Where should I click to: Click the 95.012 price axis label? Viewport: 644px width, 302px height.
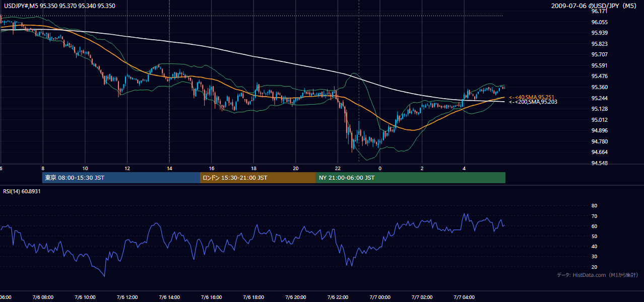pos(599,120)
